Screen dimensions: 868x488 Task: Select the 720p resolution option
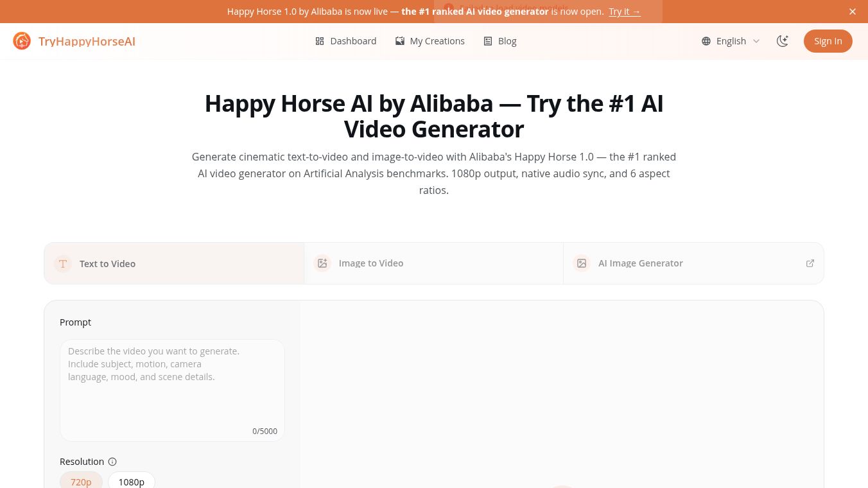click(81, 482)
